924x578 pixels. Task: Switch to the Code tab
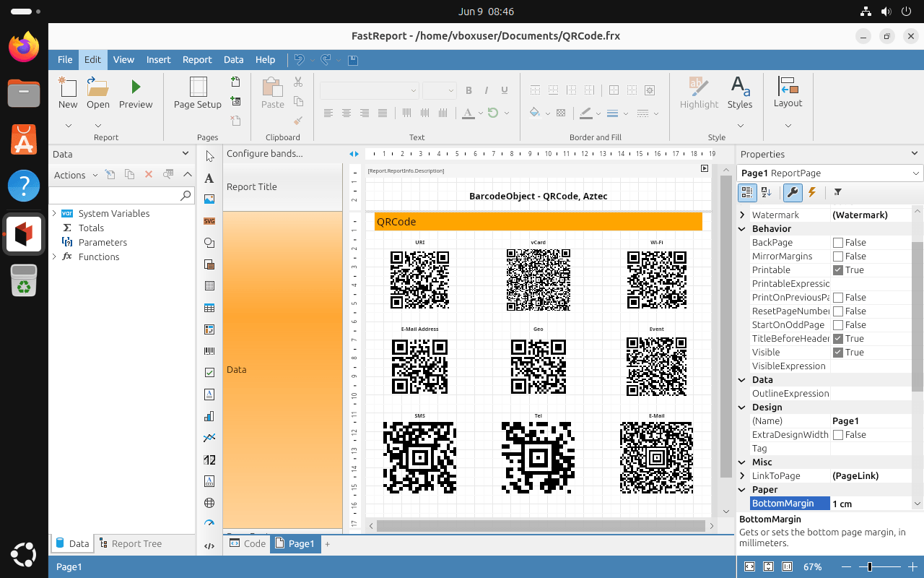tap(247, 544)
